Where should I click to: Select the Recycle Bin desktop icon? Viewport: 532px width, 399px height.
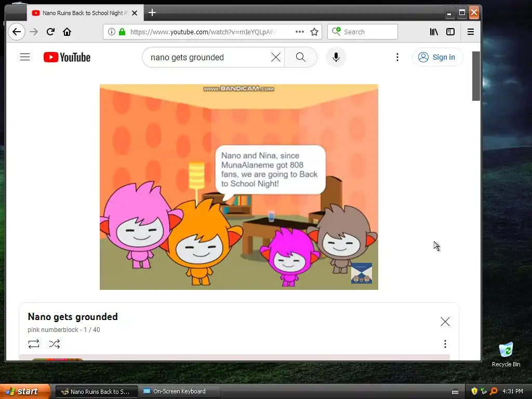click(x=506, y=354)
